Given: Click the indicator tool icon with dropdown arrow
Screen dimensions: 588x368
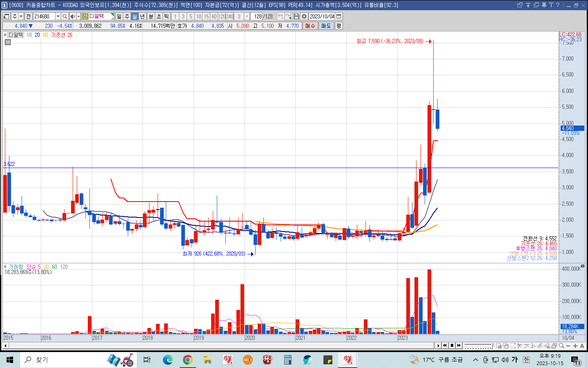Looking at the screenshot, I should (281, 16).
